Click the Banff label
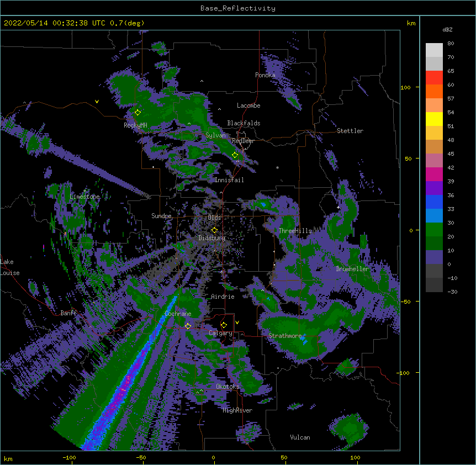 [x=68, y=313]
